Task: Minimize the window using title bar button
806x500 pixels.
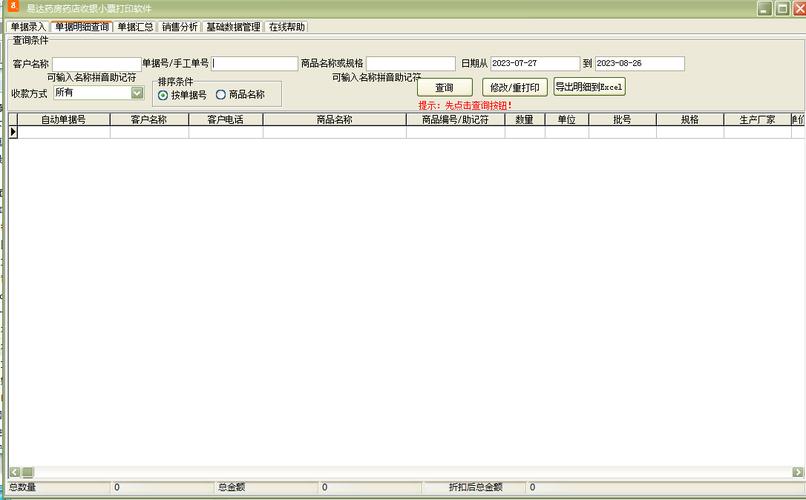Action: [764, 8]
